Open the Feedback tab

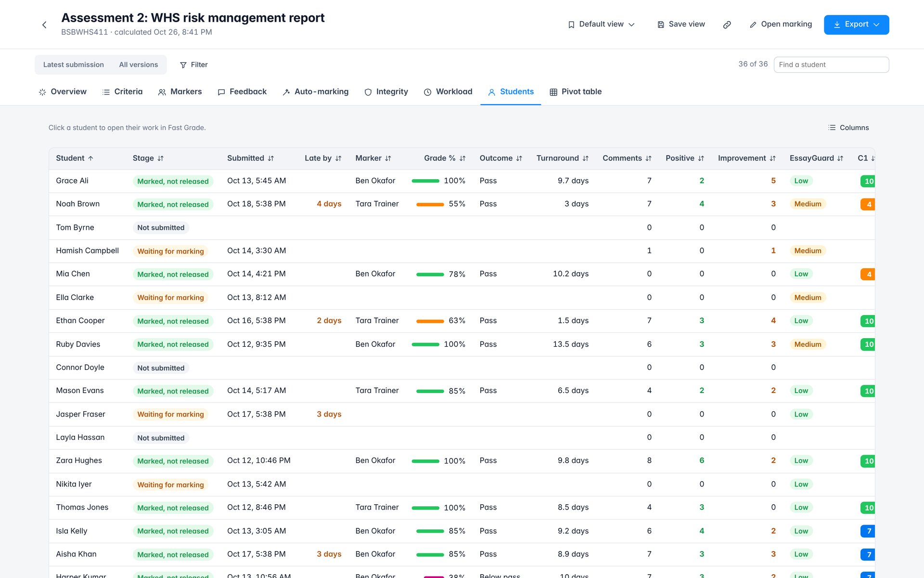point(242,92)
